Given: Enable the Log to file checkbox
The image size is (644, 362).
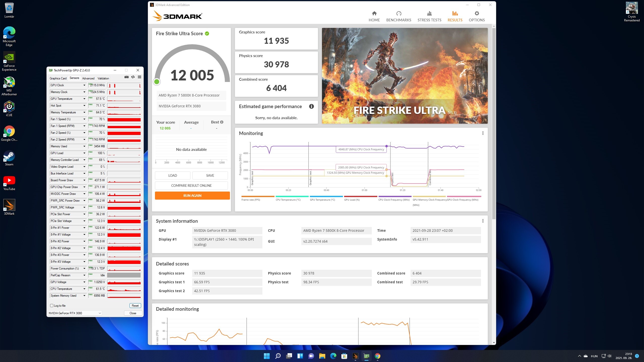Looking at the screenshot, I should 52,306.
